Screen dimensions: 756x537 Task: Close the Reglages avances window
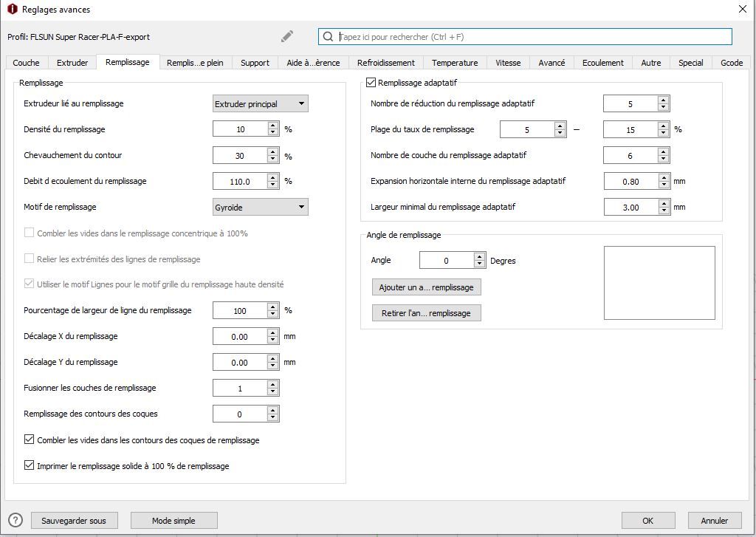743,9
